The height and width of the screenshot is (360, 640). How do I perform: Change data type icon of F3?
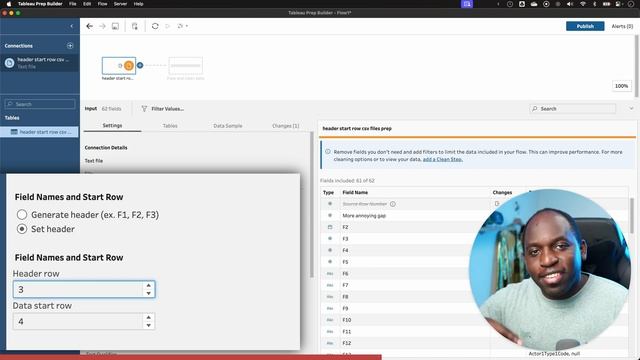(x=330, y=238)
